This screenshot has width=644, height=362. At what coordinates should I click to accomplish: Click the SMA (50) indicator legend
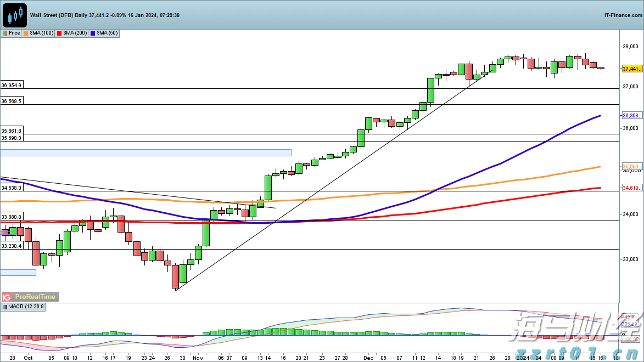point(107,33)
